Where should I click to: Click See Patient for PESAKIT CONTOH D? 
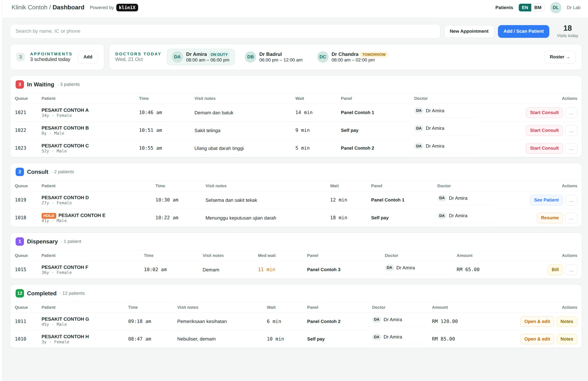[x=546, y=200]
